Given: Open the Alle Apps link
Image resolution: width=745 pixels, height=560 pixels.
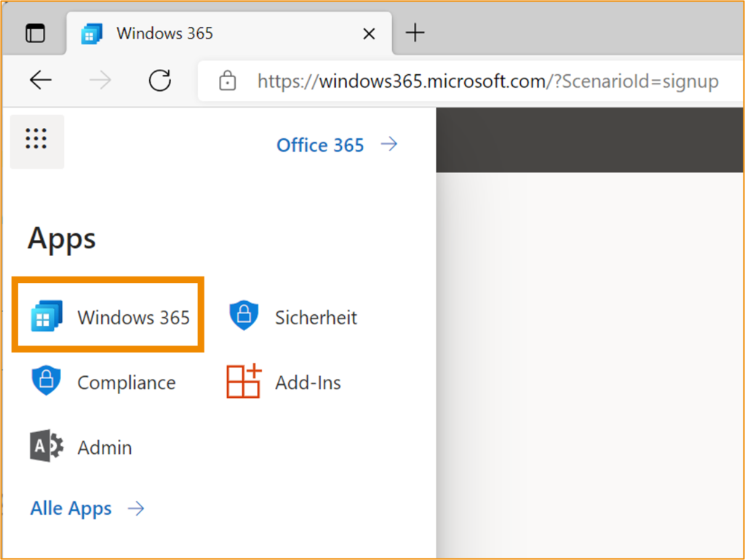Looking at the screenshot, I should click(x=71, y=508).
